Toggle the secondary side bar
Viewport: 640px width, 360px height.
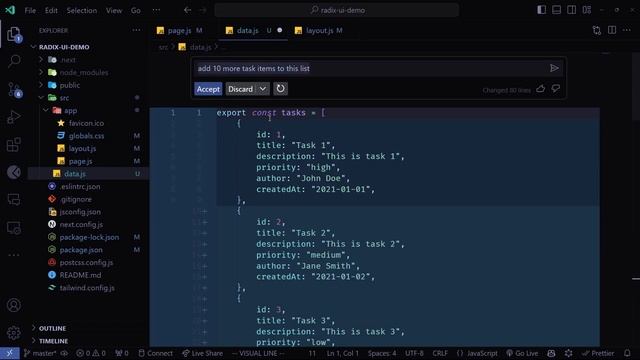coord(571,10)
